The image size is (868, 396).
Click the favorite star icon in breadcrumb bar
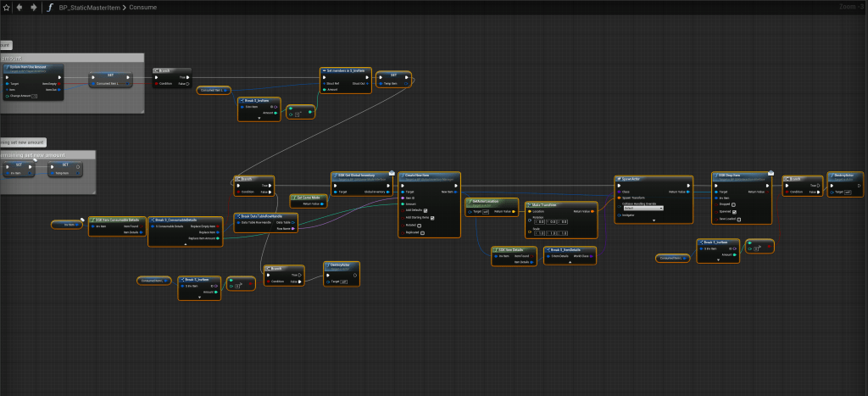click(7, 7)
